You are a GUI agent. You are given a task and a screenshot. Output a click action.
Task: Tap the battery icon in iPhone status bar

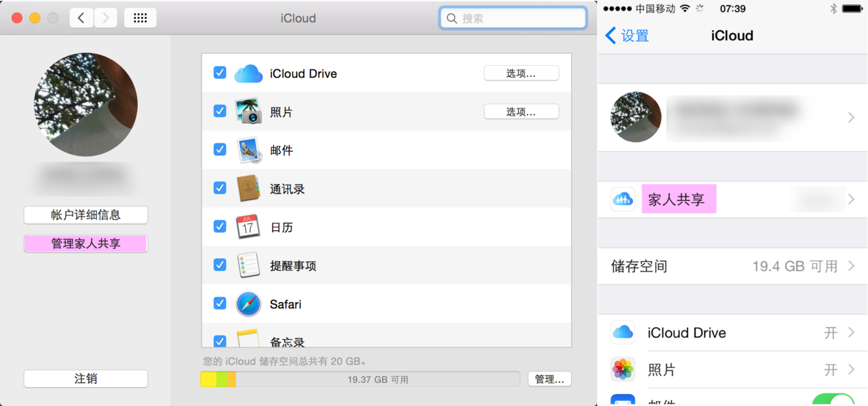pyautogui.click(x=852, y=8)
